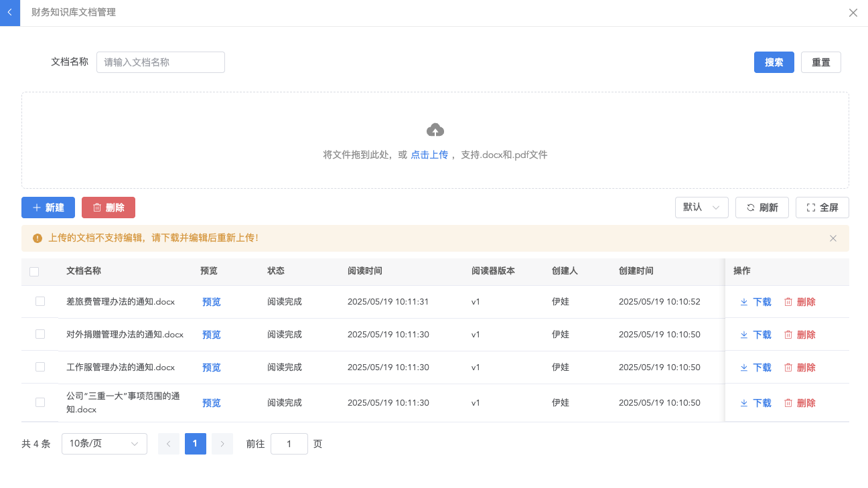Delete 对外捐赠管理办法的通知.docx via row action
The width and height of the screenshot is (868, 488).
(800, 335)
